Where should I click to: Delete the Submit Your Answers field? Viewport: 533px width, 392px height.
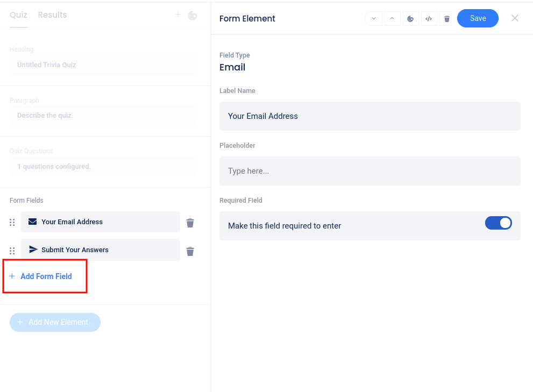(190, 251)
